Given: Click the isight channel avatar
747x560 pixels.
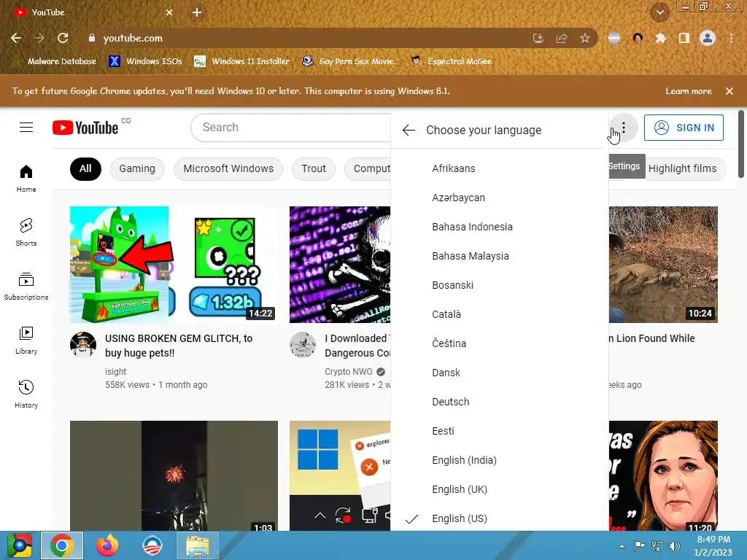Looking at the screenshot, I should (83, 345).
